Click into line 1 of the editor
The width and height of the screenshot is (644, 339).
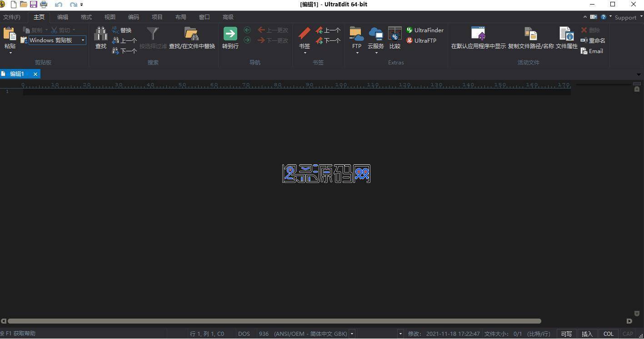tap(297, 92)
